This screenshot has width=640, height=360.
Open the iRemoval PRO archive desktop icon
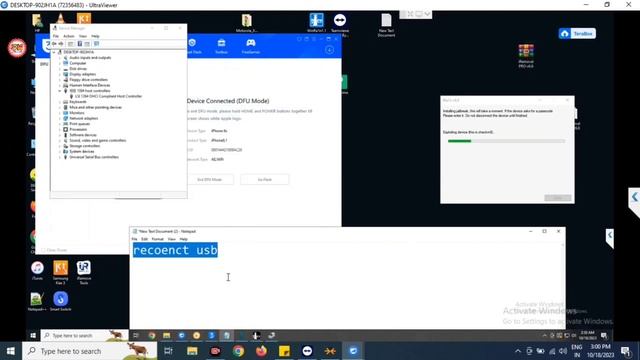(x=526, y=56)
